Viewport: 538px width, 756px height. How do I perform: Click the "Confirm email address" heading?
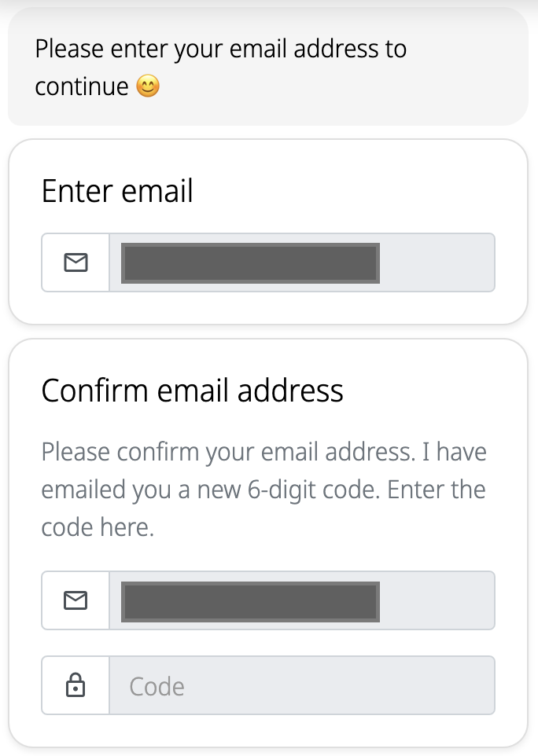click(192, 391)
